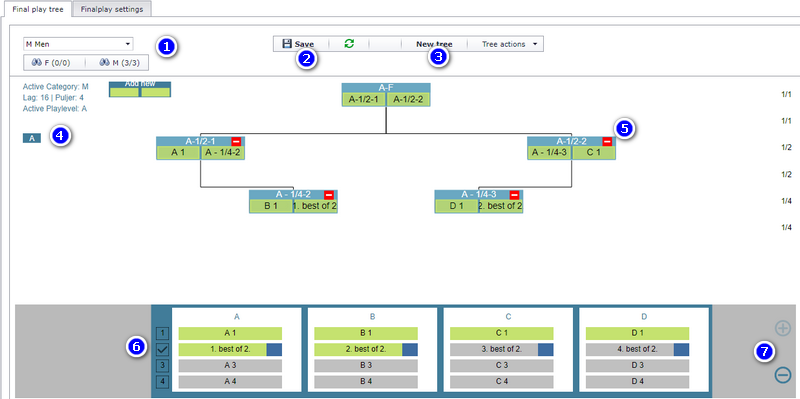Open the M Men category dropdown
Image resolution: width=800 pixels, height=399 pixels.
[78, 44]
